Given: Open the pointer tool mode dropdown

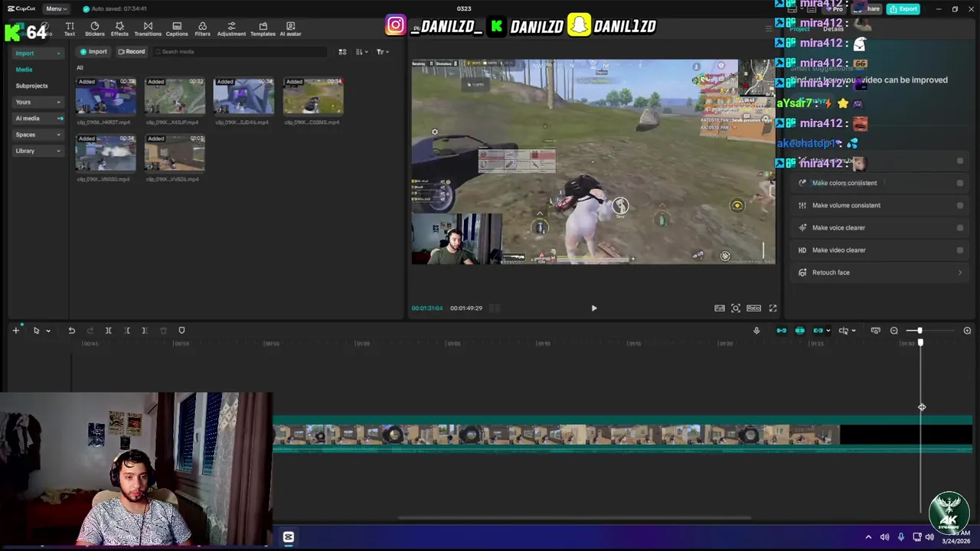Looking at the screenshot, I should pyautogui.click(x=47, y=331).
